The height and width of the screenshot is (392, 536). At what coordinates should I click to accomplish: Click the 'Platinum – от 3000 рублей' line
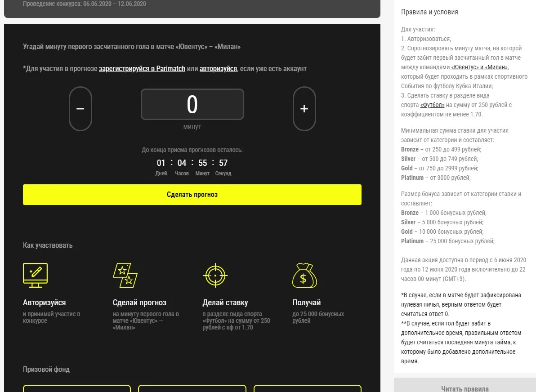436,178
